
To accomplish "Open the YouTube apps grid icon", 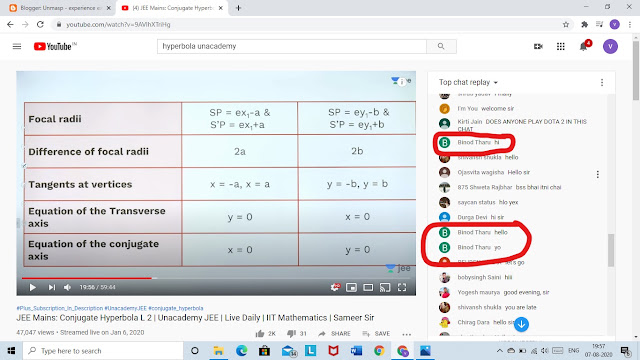I will (561, 47).
